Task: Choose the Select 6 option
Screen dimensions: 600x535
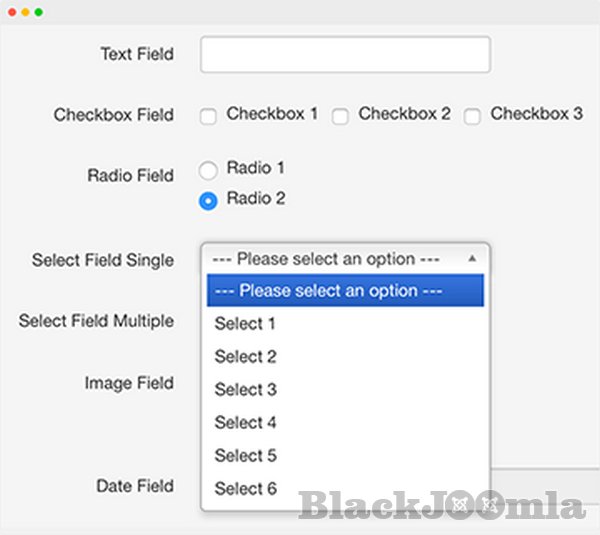Action: [245, 489]
